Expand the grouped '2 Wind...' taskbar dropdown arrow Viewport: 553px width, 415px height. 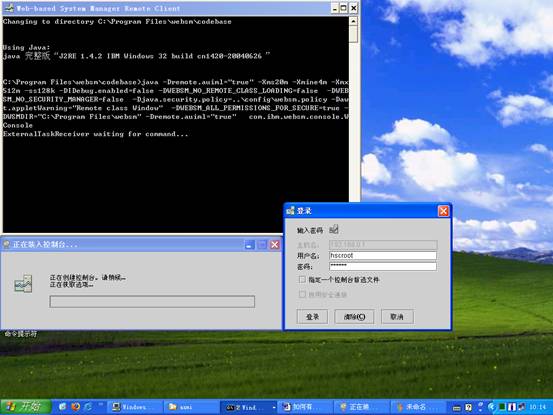coord(274,407)
